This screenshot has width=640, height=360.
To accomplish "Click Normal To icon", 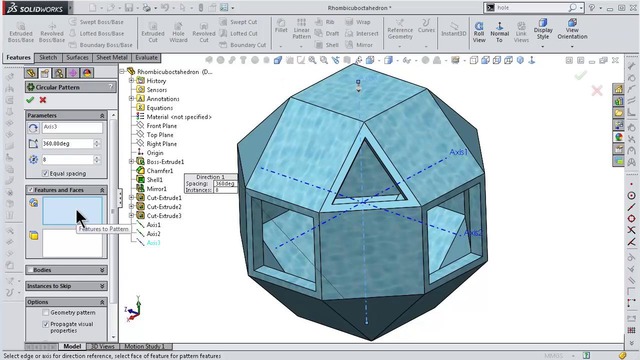I will pyautogui.click(x=500, y=32).
